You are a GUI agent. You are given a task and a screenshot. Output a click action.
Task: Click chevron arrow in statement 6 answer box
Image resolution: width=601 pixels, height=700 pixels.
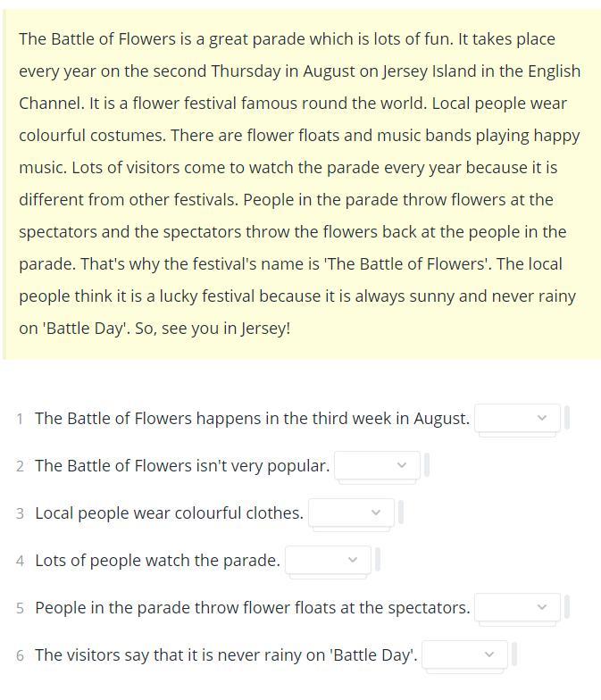(489, 654)
